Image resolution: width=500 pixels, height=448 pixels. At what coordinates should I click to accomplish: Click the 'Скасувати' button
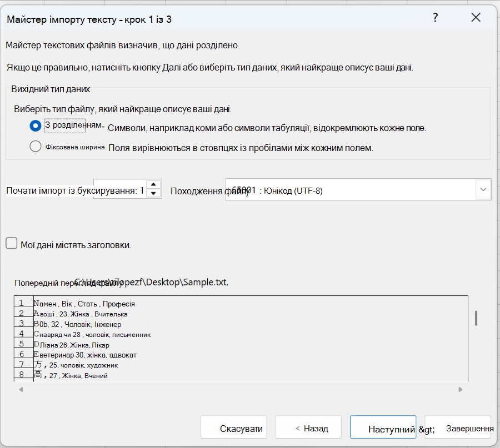tap(234, 427)
